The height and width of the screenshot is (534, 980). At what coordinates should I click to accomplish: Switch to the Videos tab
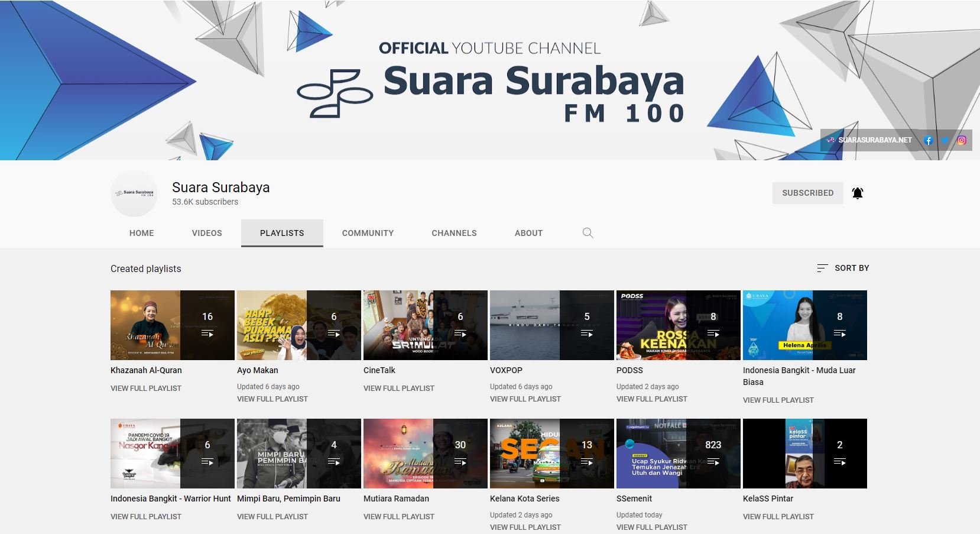[x=207, y=233]
